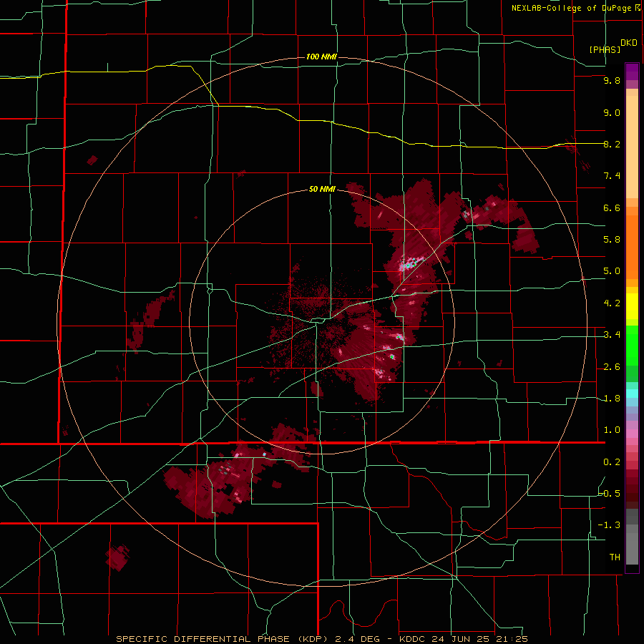This screenshot has height=644, width=644.
Task: Click the 9.0 scale value
Action: [x=612, y=112]
